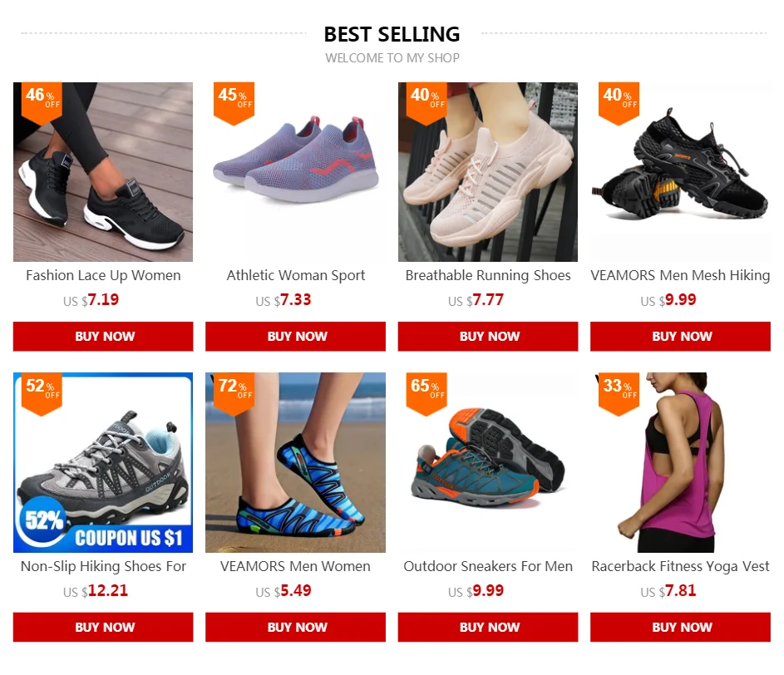This screenshot has width=784, height=675.
Task: Buy now the Fashion Lace Up Women shoes
Action: (x=103, y=336)
